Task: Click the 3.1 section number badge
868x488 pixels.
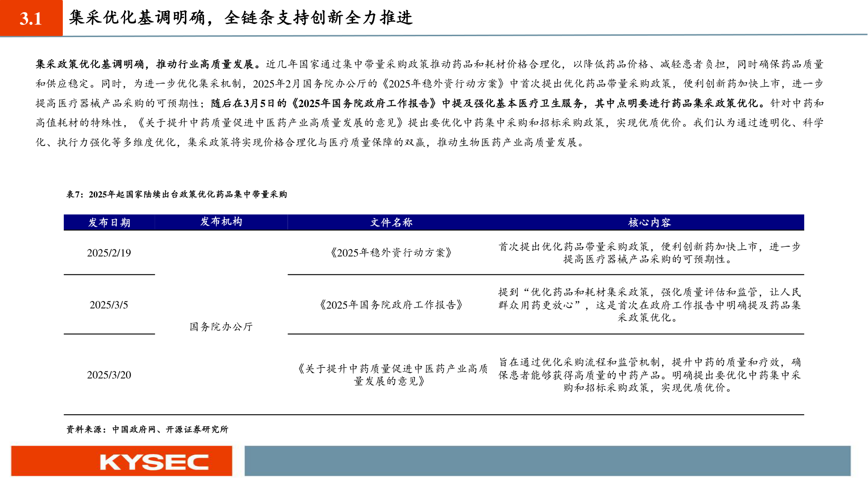Action: click(x=31, y=18)
